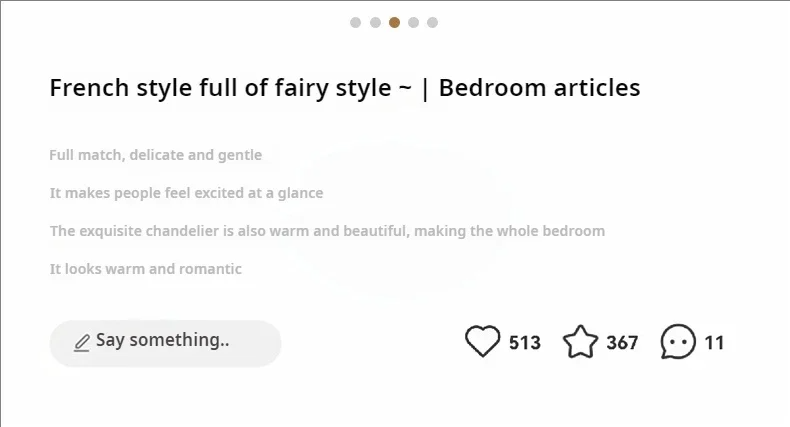This screenshot has height=427, width=790.
Task: Focus the "Say something.." comment field
Action: click(165, 342)
